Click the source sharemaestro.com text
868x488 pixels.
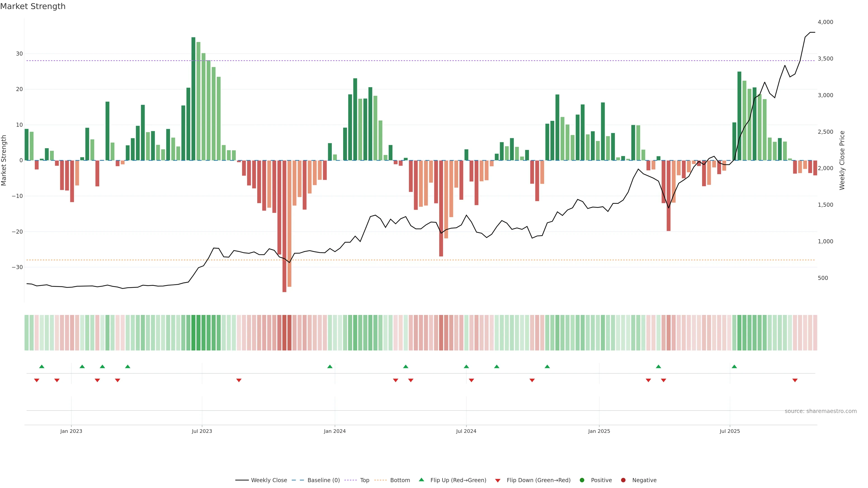[821, 411]
